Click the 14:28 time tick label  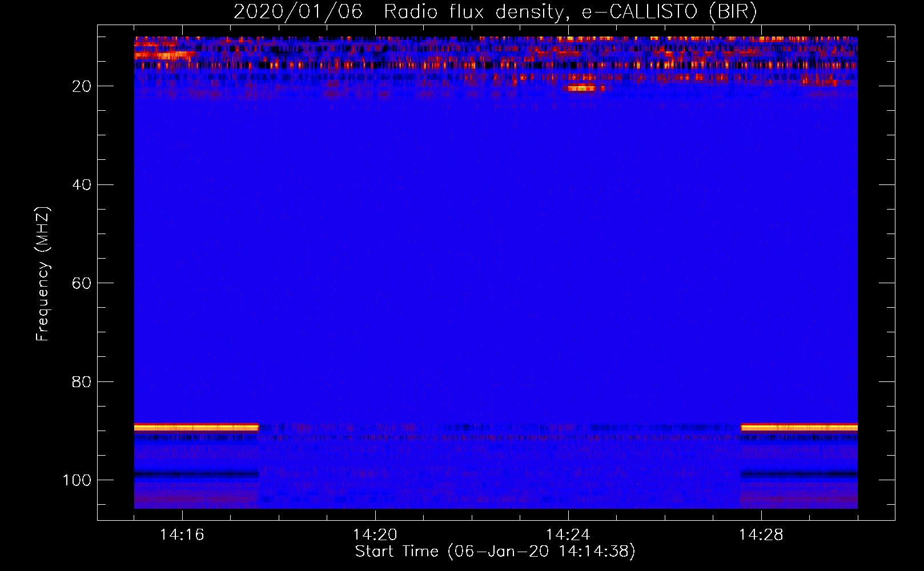pyautogui.click(x=761, y=535)
